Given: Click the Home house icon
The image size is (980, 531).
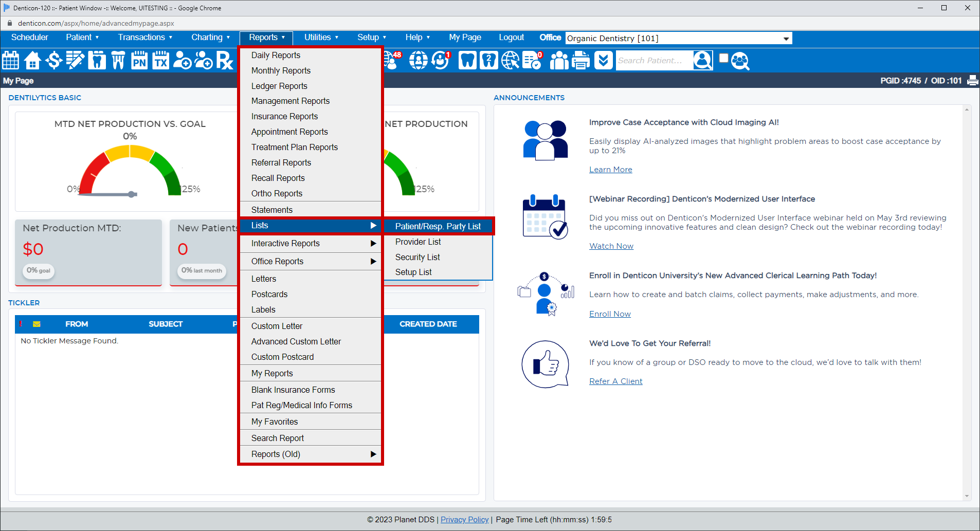Looking at the screenshot, I should (32, 60).
